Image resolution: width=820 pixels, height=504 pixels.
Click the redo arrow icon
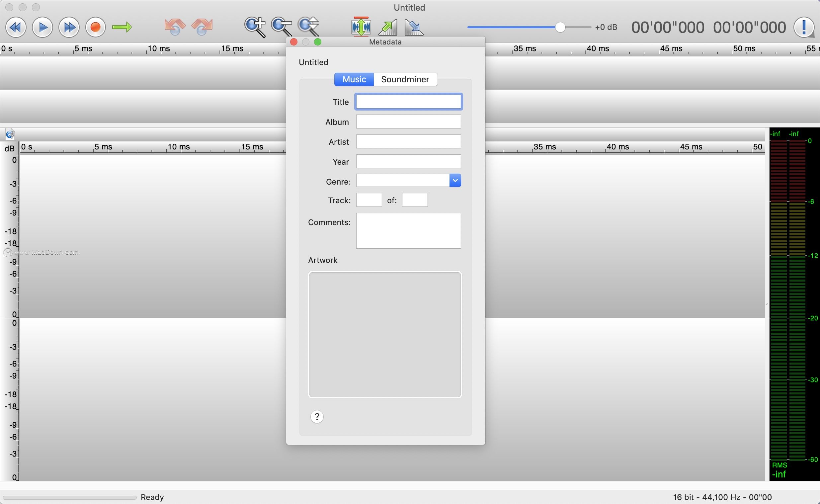point(202,27)
